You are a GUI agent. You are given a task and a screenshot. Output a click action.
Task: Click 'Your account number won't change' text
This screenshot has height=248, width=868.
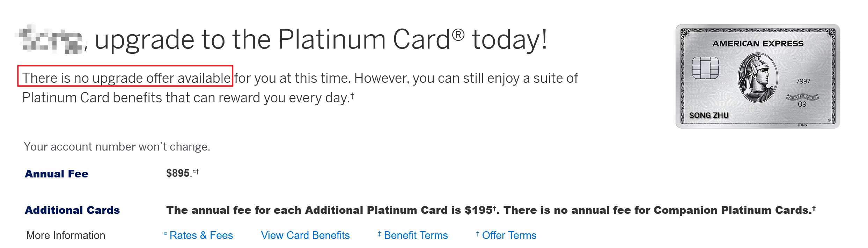coord(117,147)
